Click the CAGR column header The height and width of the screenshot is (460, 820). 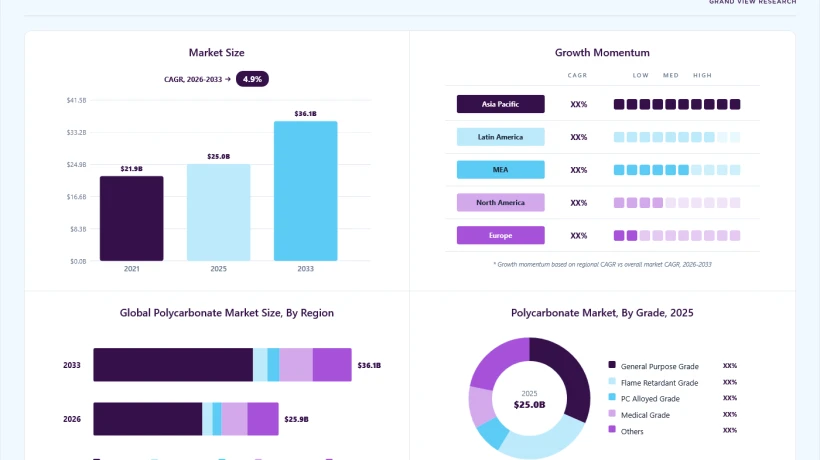click(577, 75)
